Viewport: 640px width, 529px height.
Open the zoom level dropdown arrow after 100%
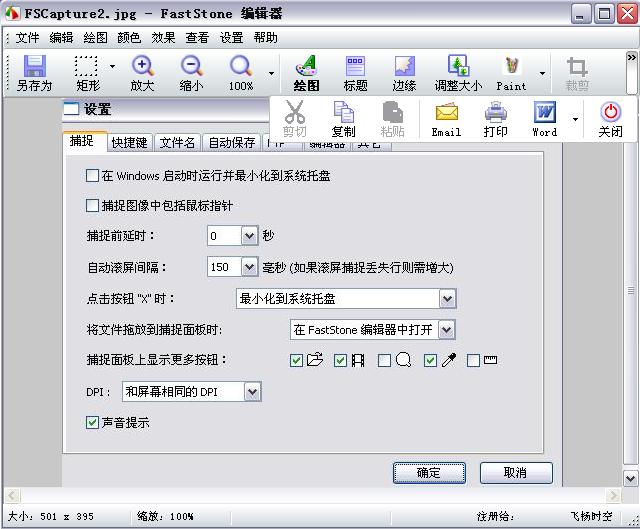pyautogui.click(x=271, y=73)
